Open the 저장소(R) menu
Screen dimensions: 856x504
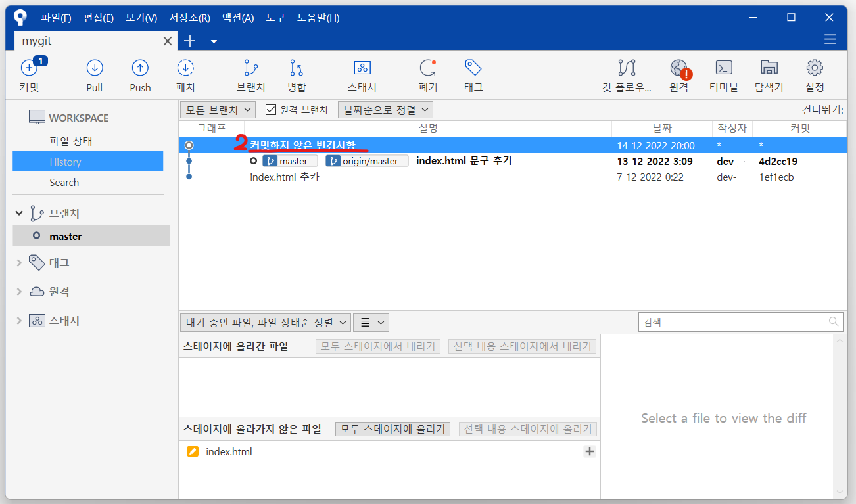pos(189,18)
